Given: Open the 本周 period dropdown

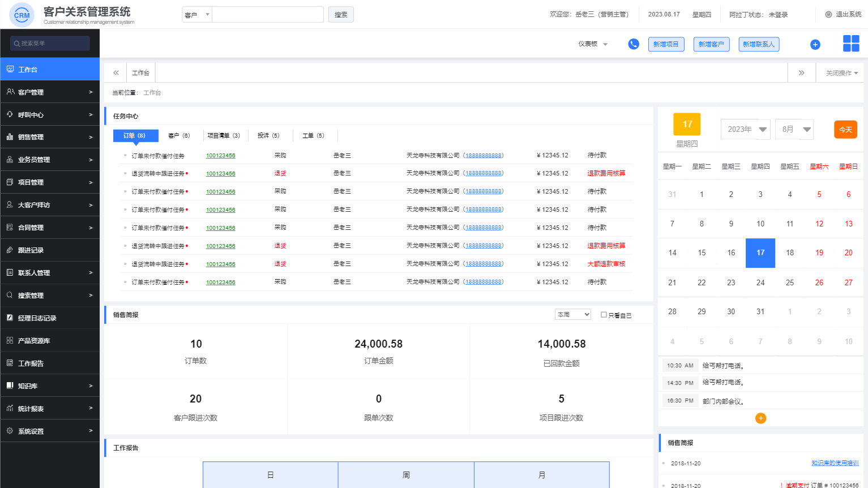Looking at the screenshot, I should [573, 315].
